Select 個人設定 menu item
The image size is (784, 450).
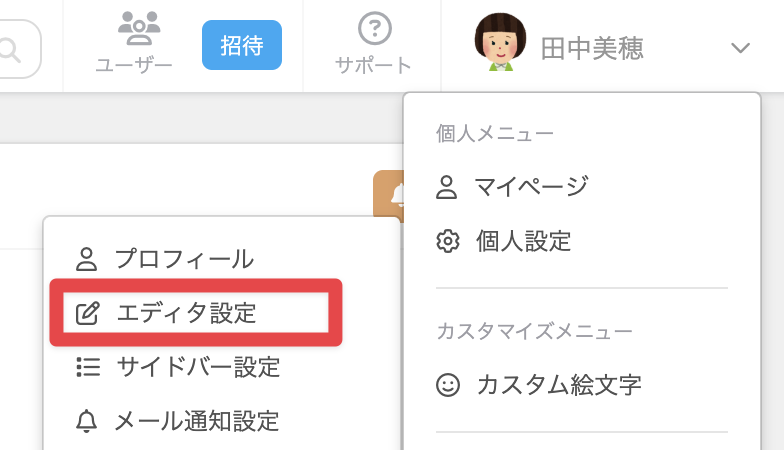[523, 241]
